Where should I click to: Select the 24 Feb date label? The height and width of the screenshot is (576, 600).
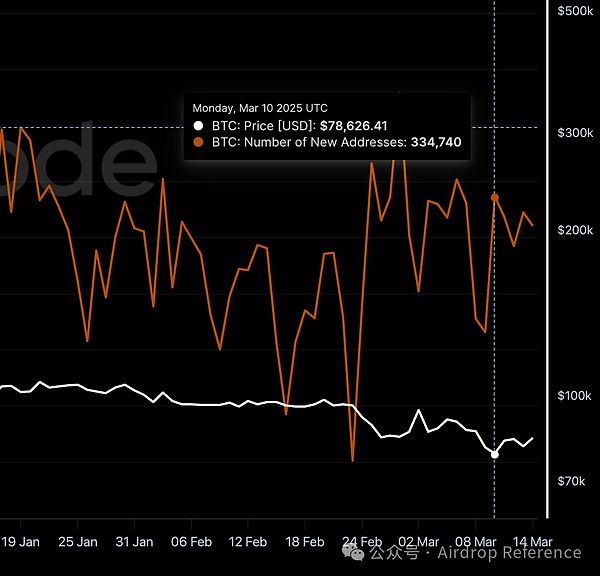tap(362, 542)
